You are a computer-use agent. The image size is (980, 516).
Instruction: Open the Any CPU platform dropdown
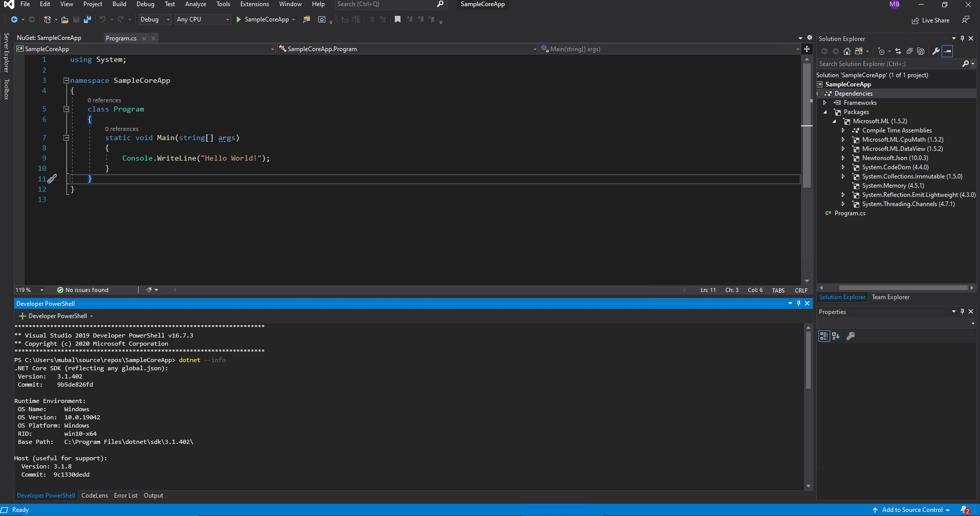pos(227,19)
